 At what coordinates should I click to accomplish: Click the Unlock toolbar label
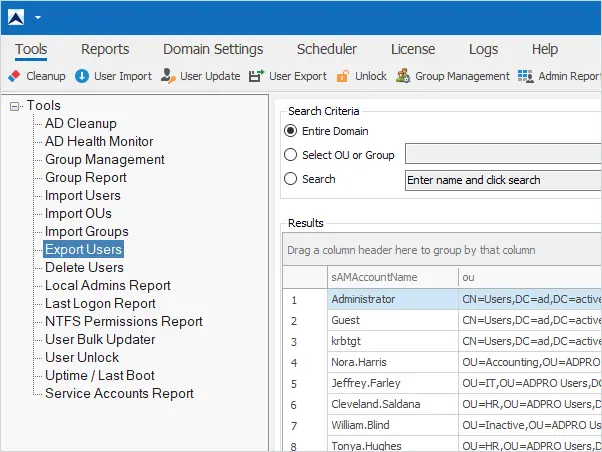(x=371, y=76)
